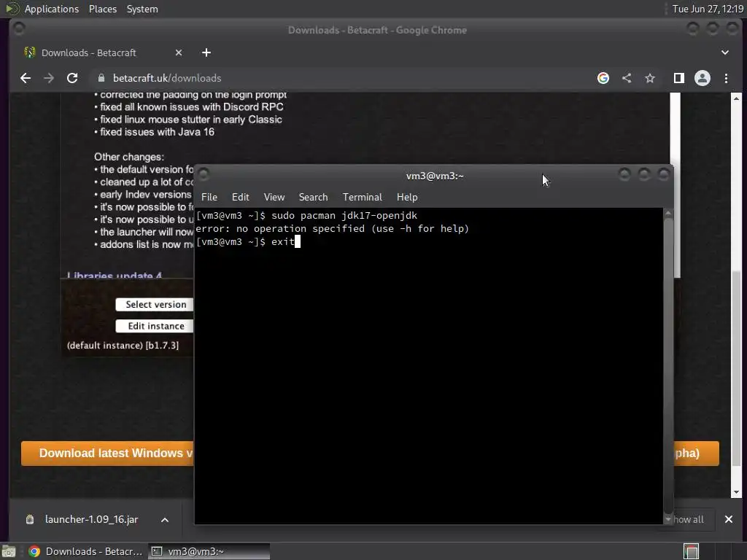This screenshot has height=560, width=747.
Task: Click "fixed issues with Java 16" text
Action: pos(157,132)
